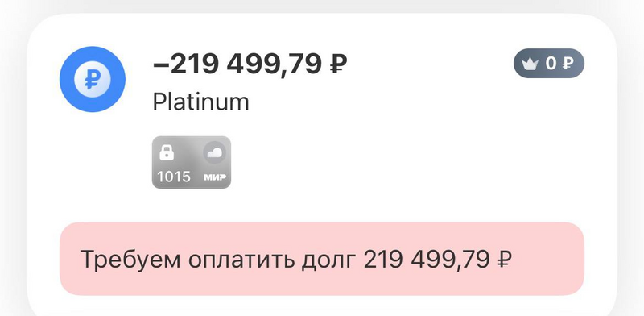The height and width of the screenshot is (316, 644).
Task: Tap the −219 499,79 ₽ balance
Action: (250, 64)
